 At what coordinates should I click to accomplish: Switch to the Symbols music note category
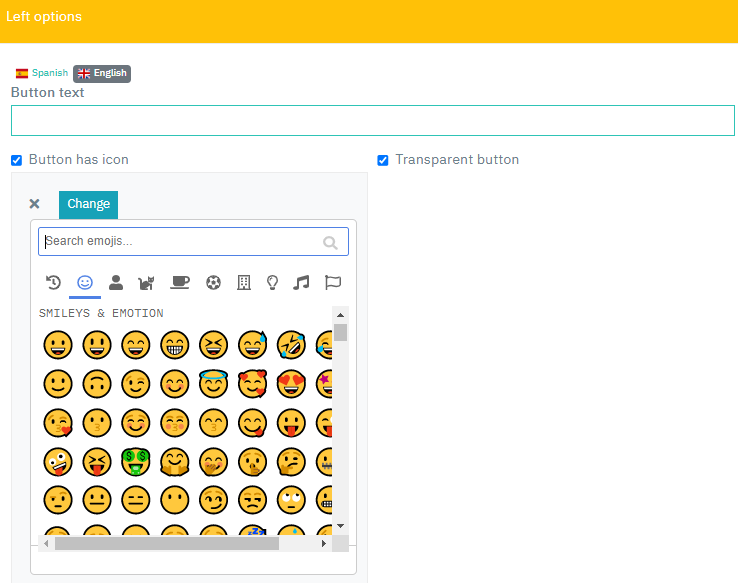(301, 283)
